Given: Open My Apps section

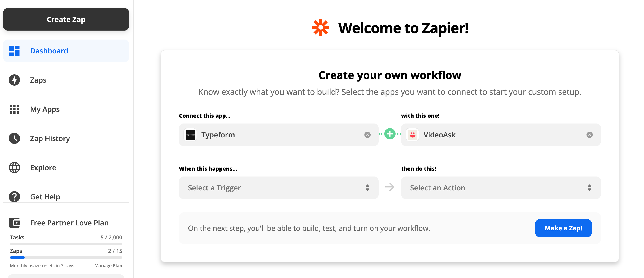Looking at the screenshot, I should tap(66, 109).
